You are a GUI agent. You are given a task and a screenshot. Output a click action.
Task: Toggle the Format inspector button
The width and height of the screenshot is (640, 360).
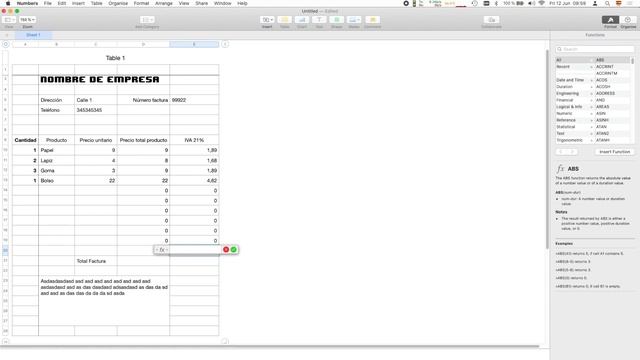[x=610, y=20]
